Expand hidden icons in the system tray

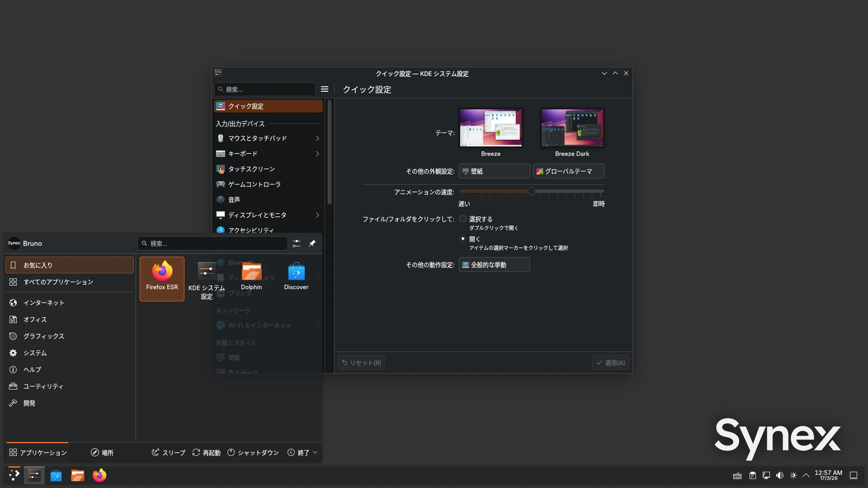click(x=806, y=475)
